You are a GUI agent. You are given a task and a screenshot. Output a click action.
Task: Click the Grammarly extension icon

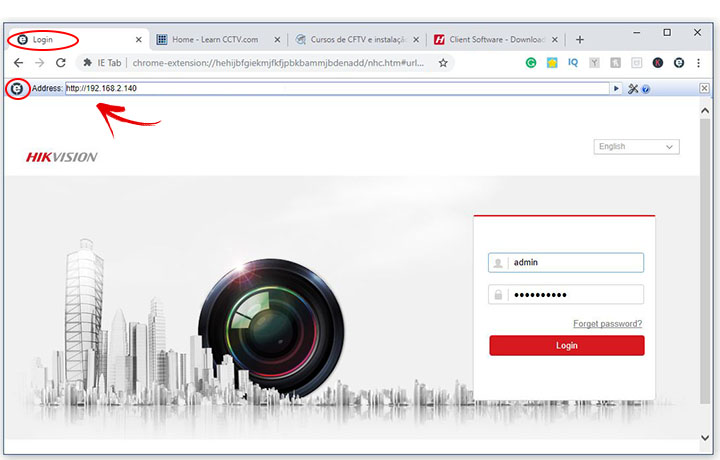pyautogui.click(x=531, y=62)
